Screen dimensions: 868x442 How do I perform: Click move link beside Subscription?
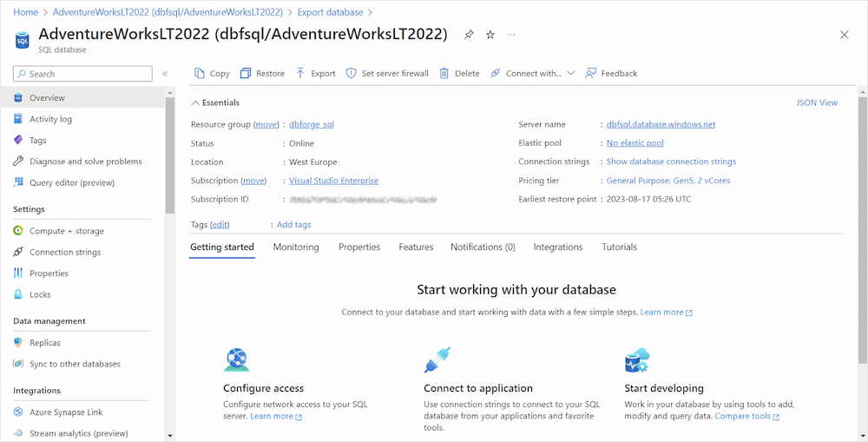[253, 181]
